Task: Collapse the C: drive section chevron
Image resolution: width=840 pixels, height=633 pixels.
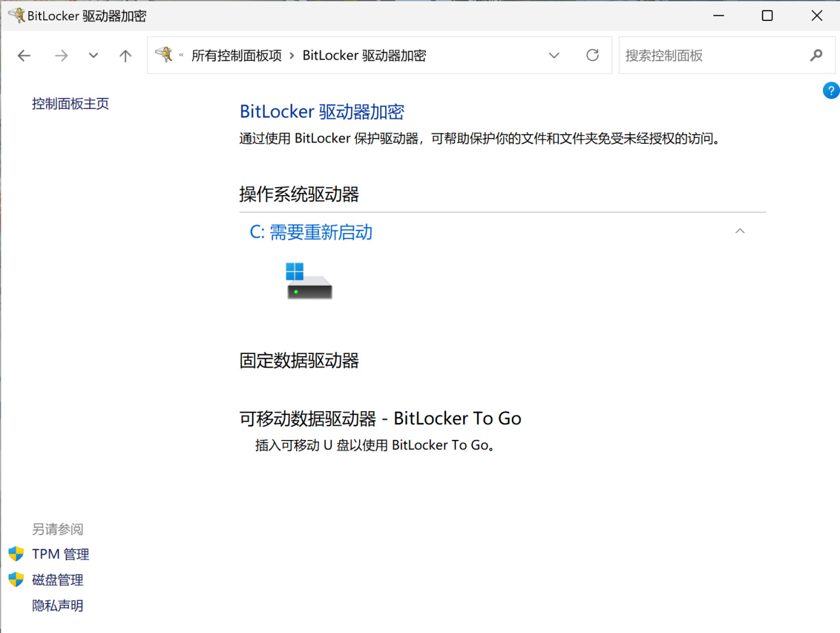Action: point(740,231)
